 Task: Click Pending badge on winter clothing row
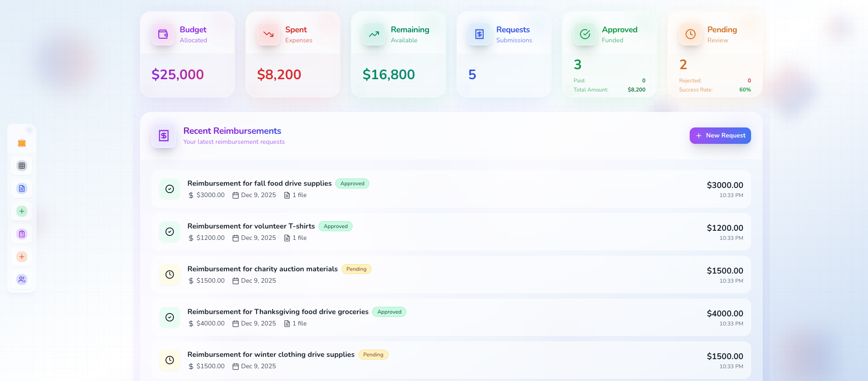tap(373, 355)
